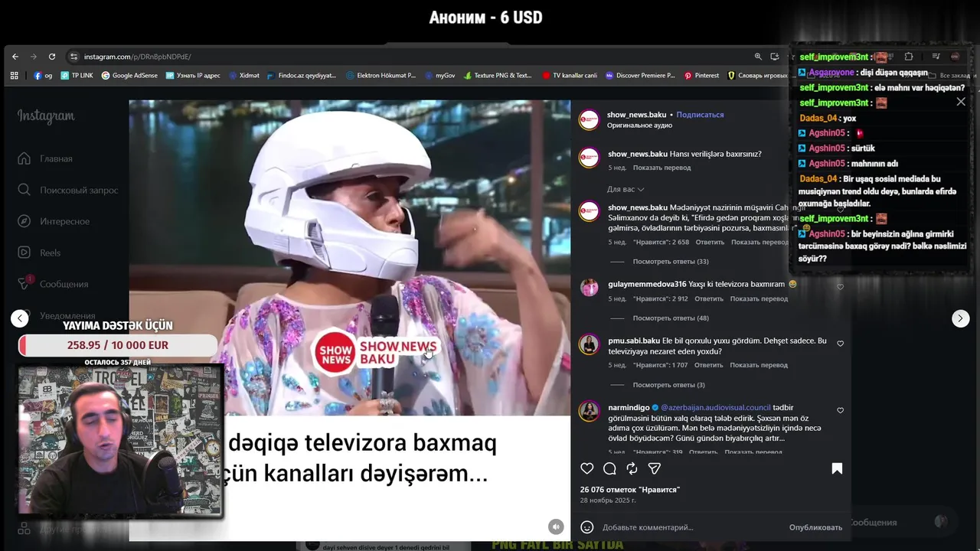Click the streamer webcam overlay
The width and height of the screenshot is (980, 551).
click(120, 441)
